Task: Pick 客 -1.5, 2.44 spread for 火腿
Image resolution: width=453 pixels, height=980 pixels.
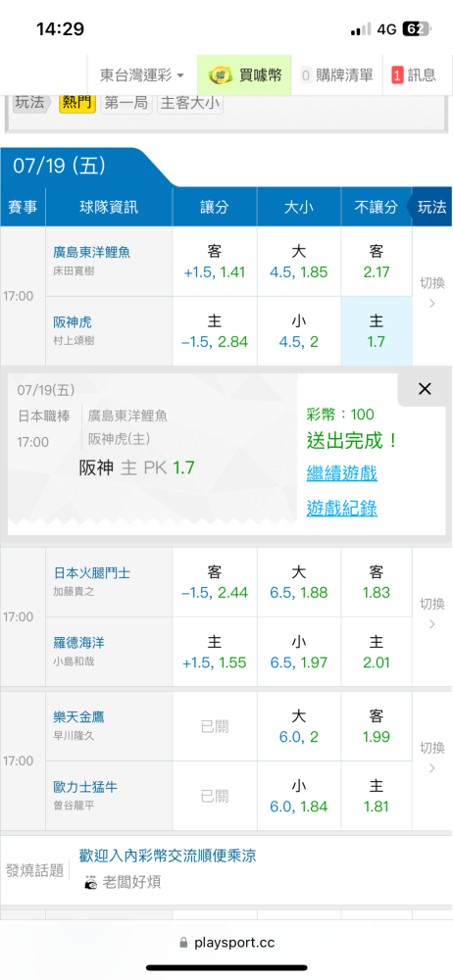Action: 215,582
